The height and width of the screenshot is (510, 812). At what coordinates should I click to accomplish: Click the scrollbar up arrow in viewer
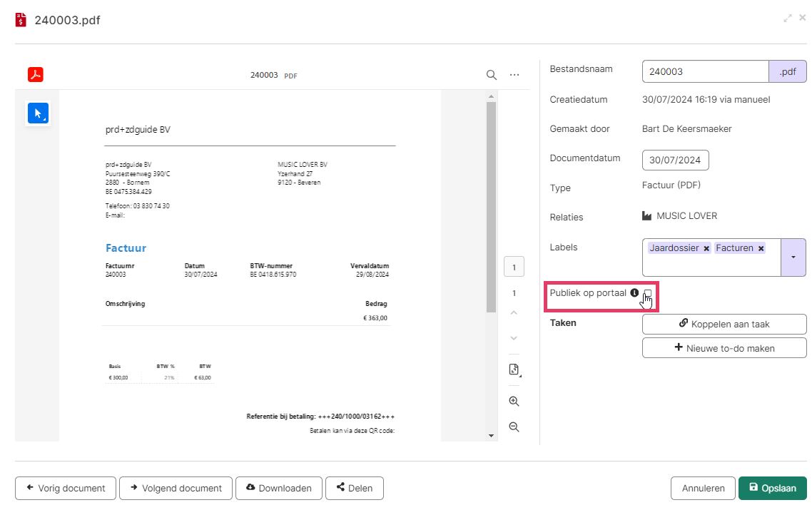pos(491,96)
